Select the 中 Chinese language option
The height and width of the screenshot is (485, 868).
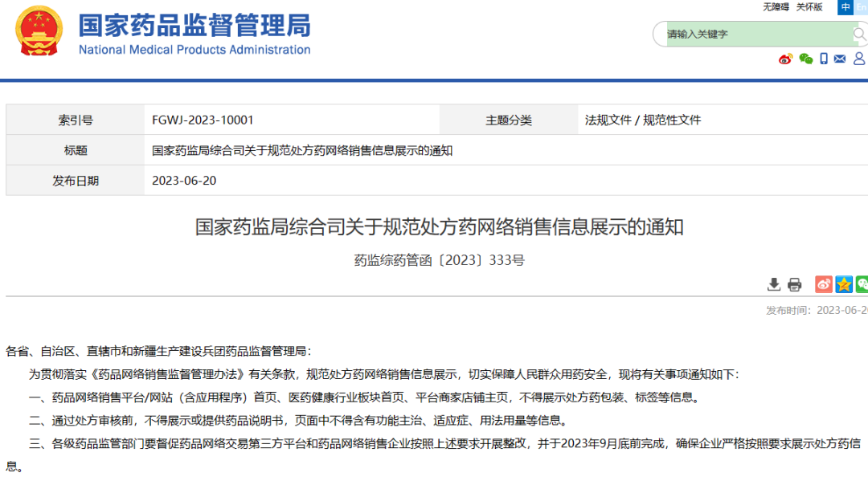tap(845, 7)
